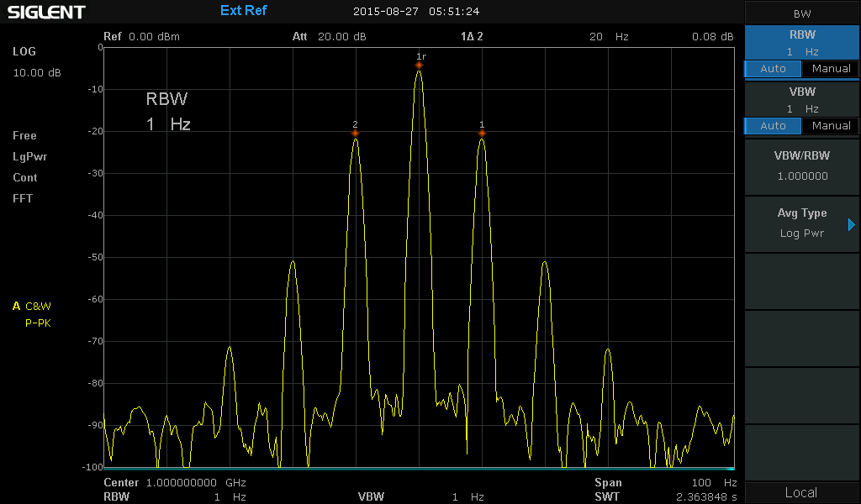Click the bottom VBW 1 Hz readout
Viewport: 861px width, 504px height.
point(420,497)
